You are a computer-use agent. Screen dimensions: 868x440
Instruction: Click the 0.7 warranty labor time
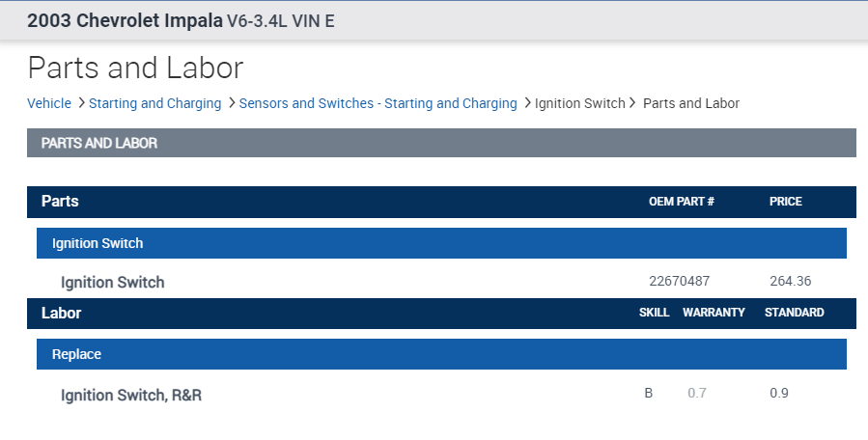[x=697, y=394]
